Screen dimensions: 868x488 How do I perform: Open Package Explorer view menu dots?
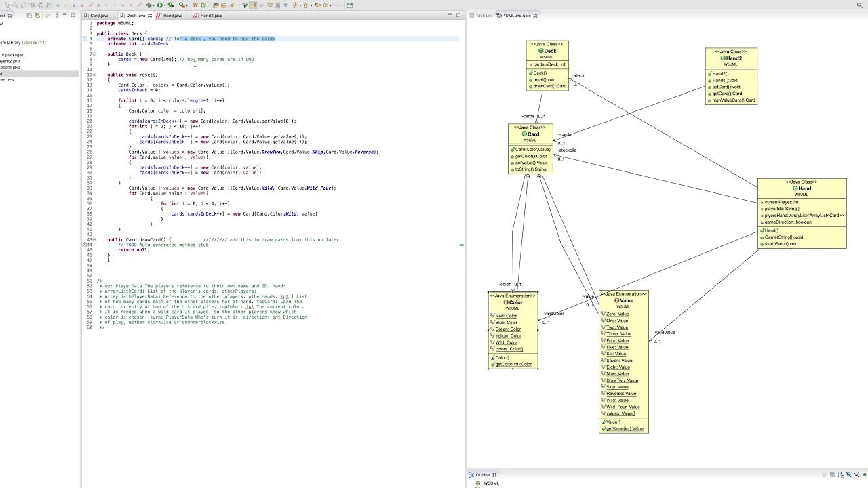[x=56, y=15]
